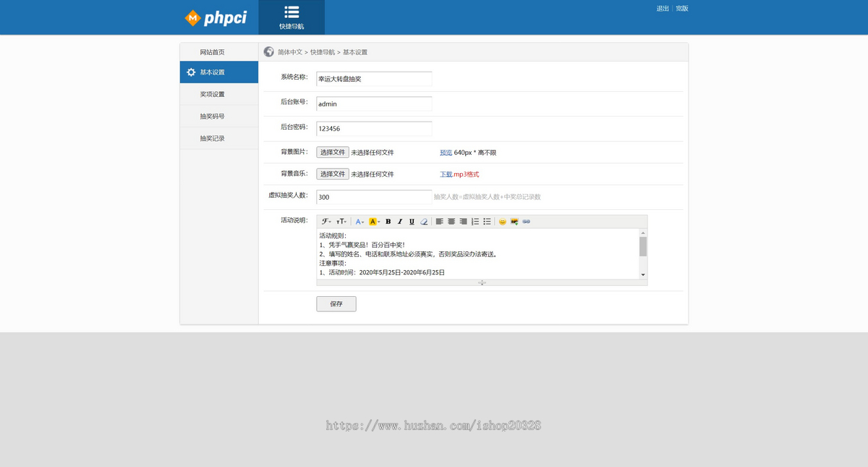The height and width of the screenshot is (467, 868).
Task: Click the yellow background color swatch
Action: 373,221
